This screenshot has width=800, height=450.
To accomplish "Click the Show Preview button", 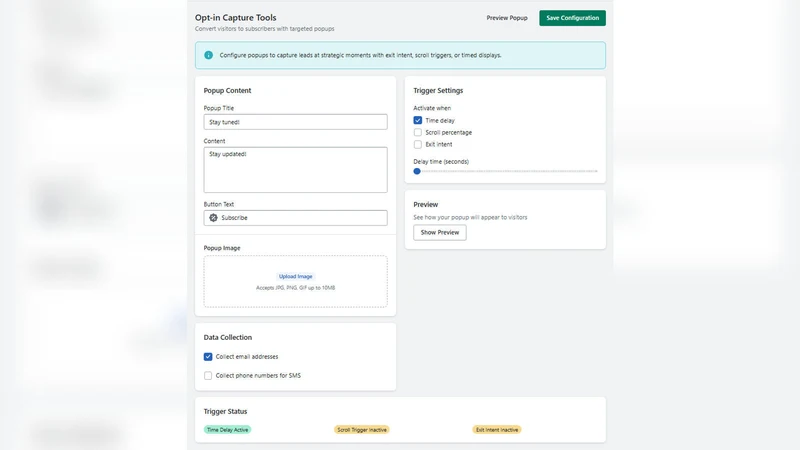I will point(440,233).
